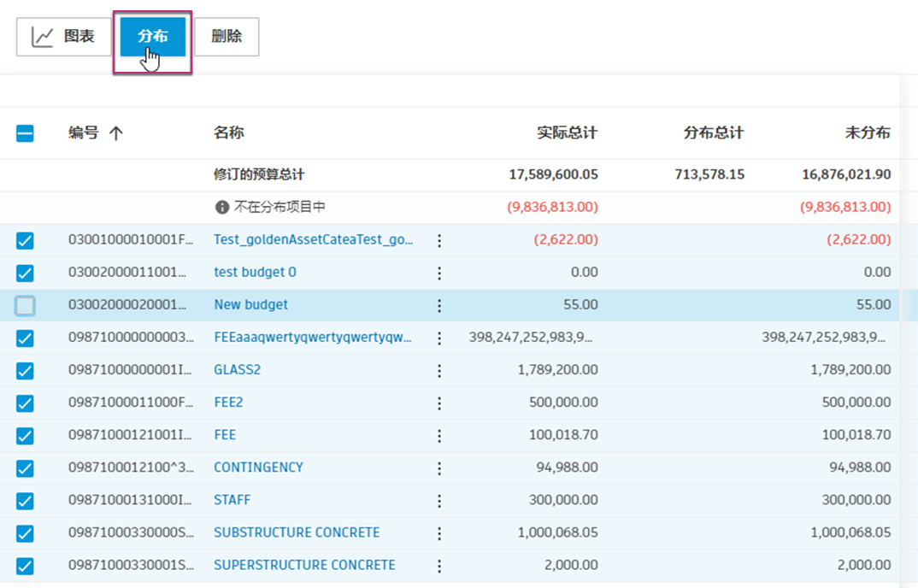Toggle the select-all header checkbox

pos(25,133)
